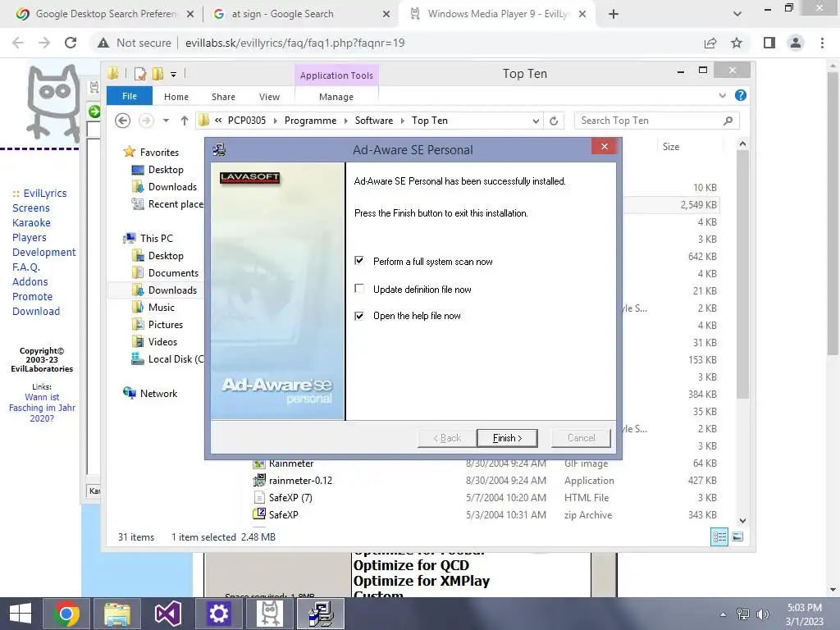Image resolution: width=840 pixels, height=630 pixels.
Task: Open Windows Start menu
Action: [x=21, y=614]
